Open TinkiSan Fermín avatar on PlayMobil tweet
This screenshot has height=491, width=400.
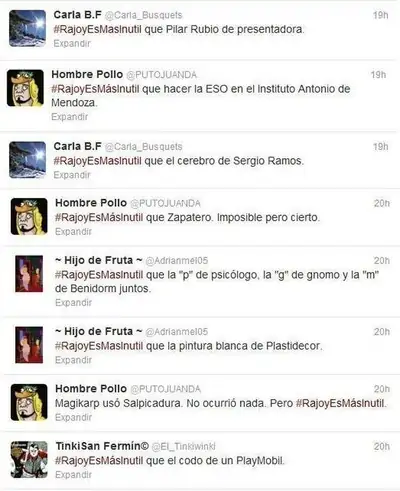pos(29,460)
